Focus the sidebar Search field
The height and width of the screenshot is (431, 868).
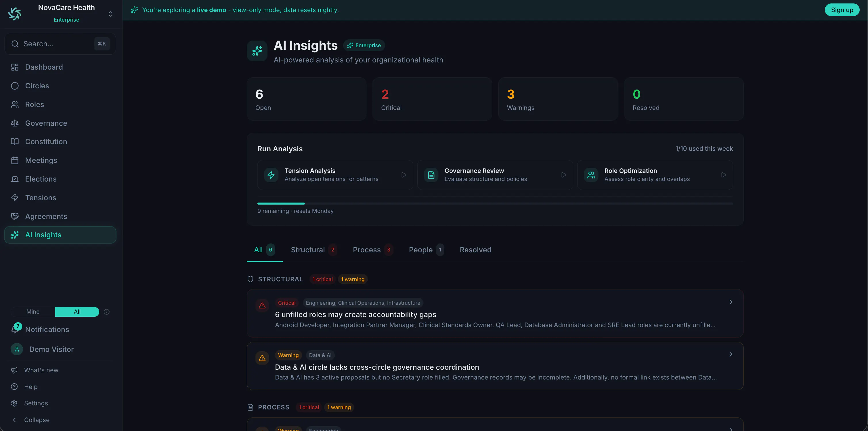click(60, 44)
